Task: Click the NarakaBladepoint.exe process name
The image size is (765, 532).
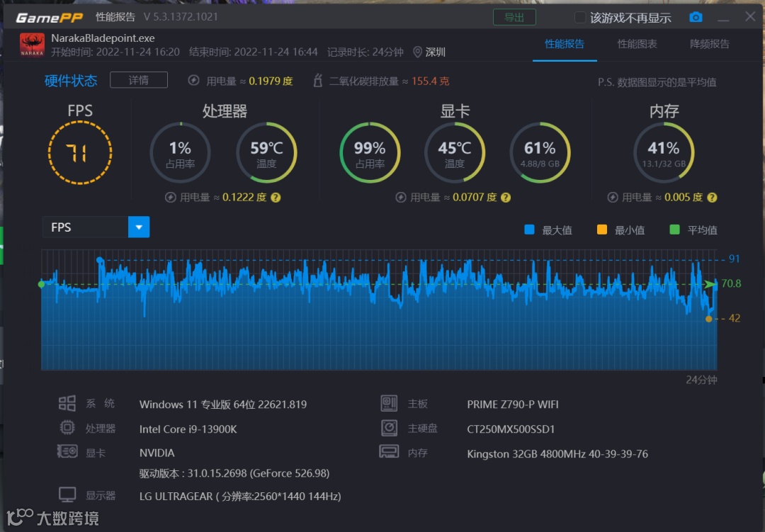Action: pyautogui.click(x=103, y=38)
